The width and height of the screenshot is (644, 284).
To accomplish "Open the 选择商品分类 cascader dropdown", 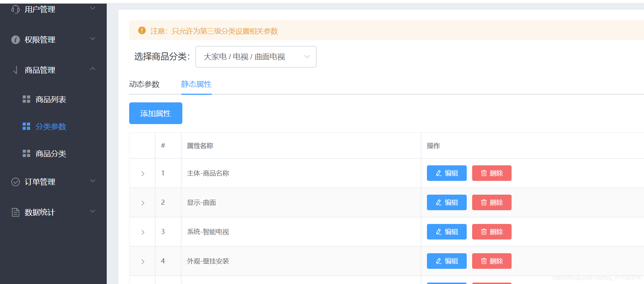I will [x=256, y=57].
